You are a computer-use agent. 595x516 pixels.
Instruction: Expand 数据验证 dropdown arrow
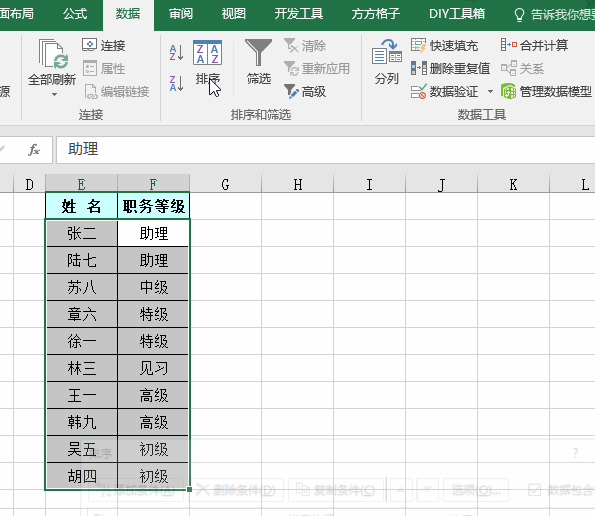[490, 91]
